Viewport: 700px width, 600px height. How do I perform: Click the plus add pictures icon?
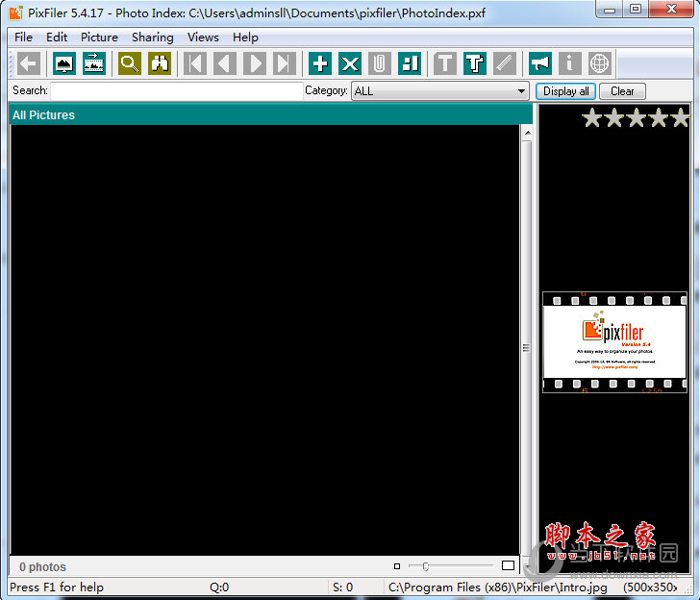coord(320,63)
